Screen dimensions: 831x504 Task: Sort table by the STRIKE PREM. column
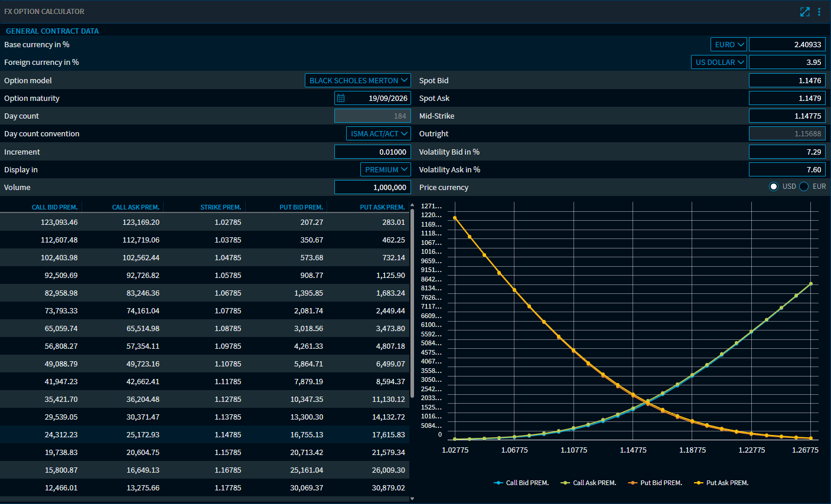click(x=221, y=207)
